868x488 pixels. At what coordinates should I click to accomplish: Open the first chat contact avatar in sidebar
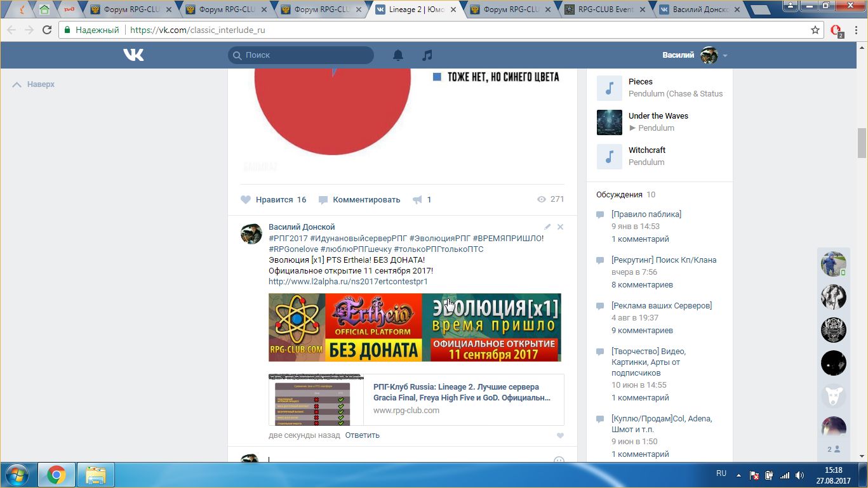[833, 263]
